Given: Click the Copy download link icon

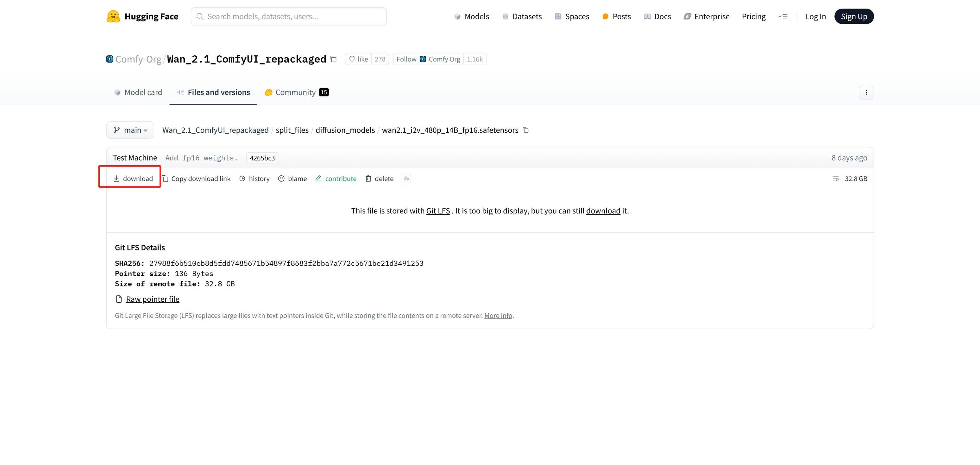Looking at the screenshot, I should pyautogui.click(x=165, y=179).
